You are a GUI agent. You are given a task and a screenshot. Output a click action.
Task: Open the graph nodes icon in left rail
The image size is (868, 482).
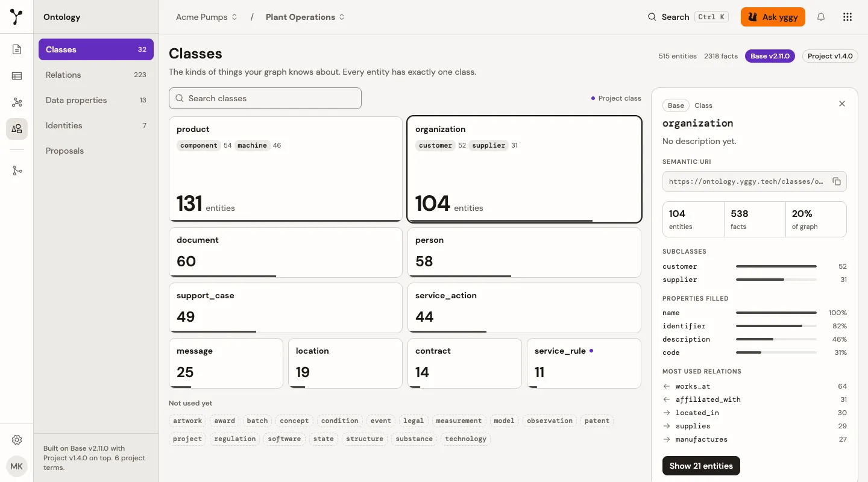click(x=17, y=102)
